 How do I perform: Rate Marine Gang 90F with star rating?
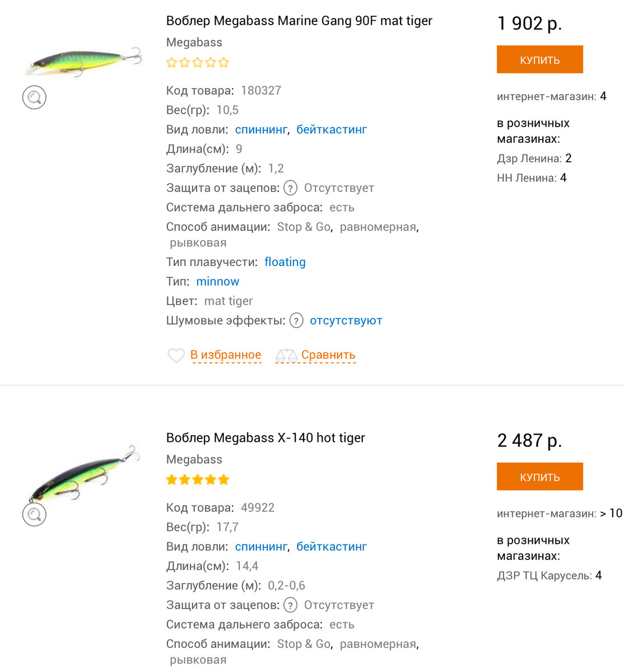click(x=198, y=63)
